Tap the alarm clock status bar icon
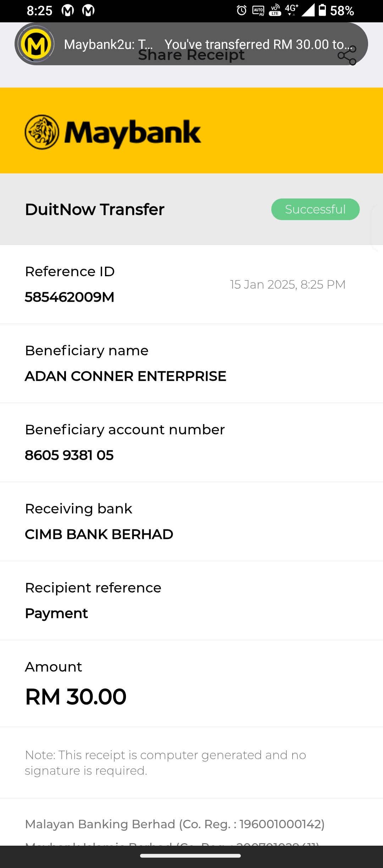Screen dimensions: 383x868 pyautogui.click(x=242, y=10)
